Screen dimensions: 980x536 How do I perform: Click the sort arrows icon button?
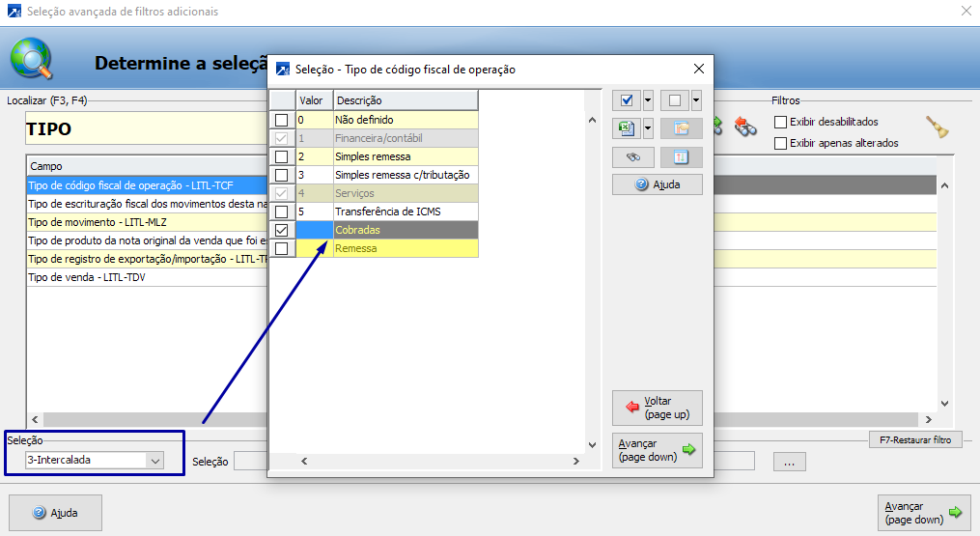(682, 157)
